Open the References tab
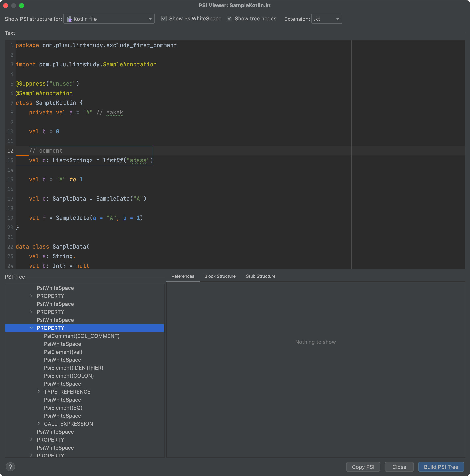This screenshot has width=470, height=476. pyautogui.click(x=183, y=276)
